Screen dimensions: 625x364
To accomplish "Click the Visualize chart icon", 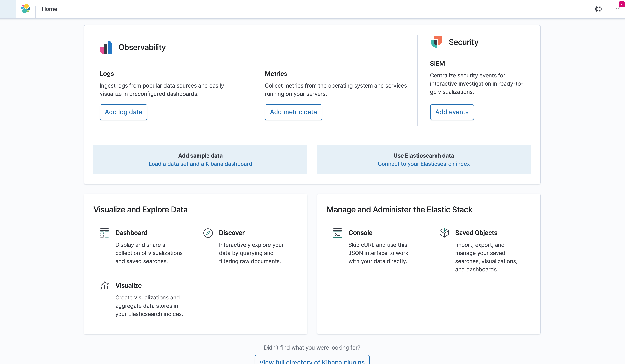I will (x=104, y=286).
